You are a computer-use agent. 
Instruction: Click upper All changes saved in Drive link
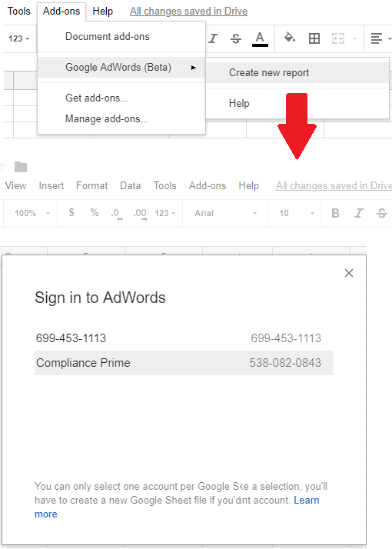coord(188,12)
